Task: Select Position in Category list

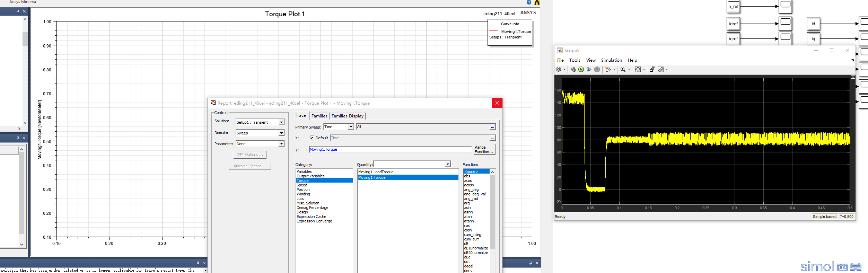Action: 303,190
